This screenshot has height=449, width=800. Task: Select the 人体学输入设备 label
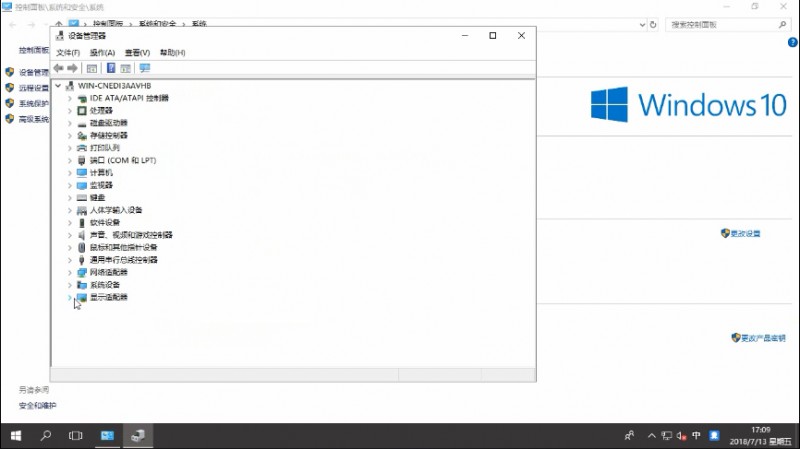click(116, 210)
